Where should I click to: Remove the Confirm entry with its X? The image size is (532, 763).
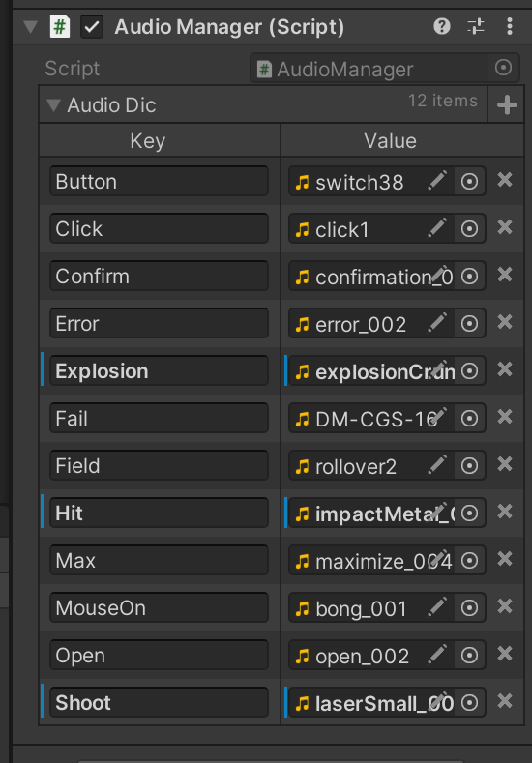505,275
